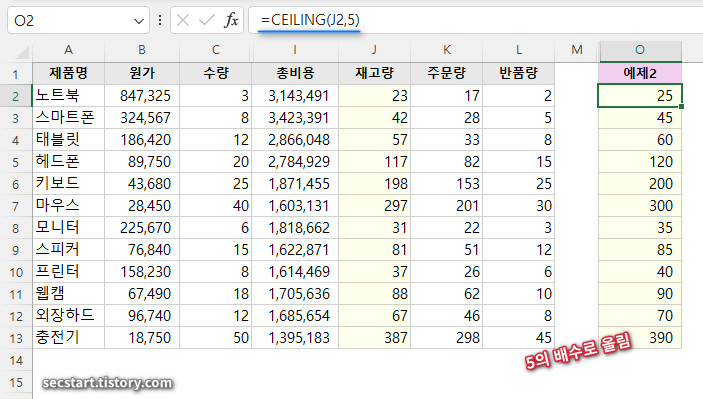Select column K header
The image size is (703, 399).
coord(447,50)
